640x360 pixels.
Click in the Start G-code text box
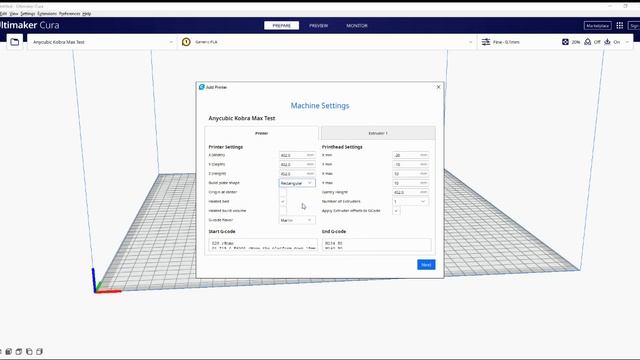click(263, 244)
